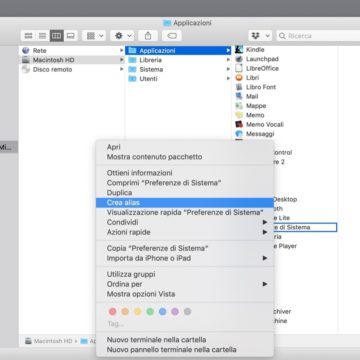Select column view button
Screen dimensions: 360x360
point(57,36)
